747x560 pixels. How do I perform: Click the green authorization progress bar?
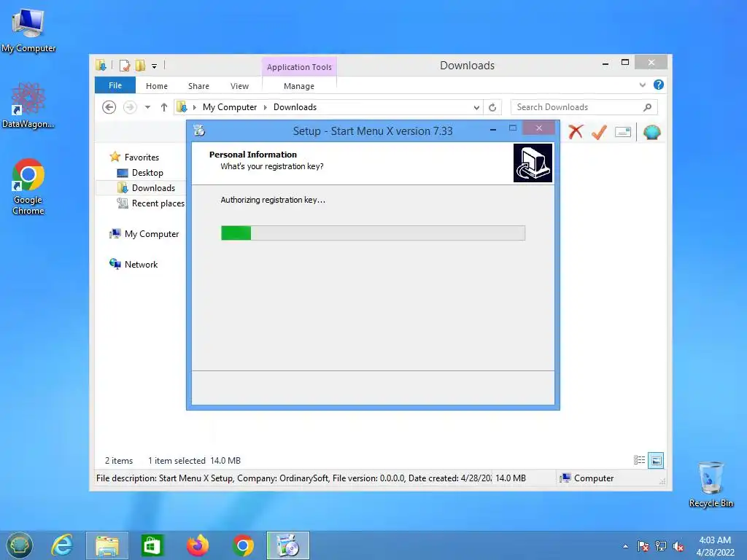click(373, 233)
